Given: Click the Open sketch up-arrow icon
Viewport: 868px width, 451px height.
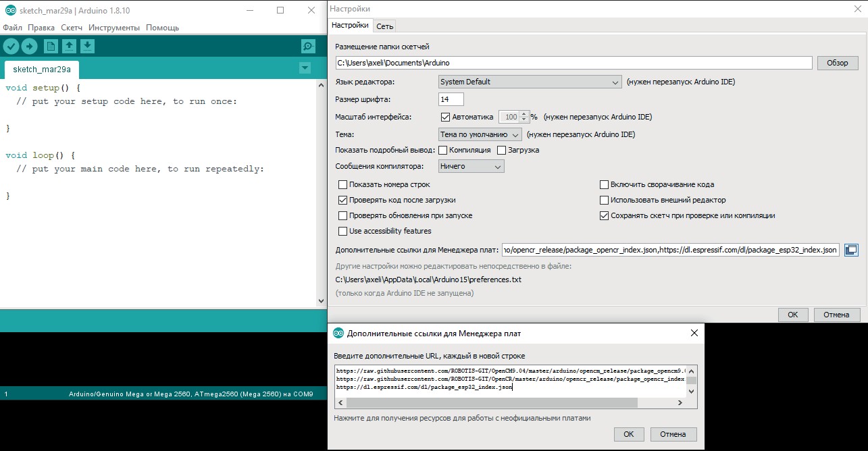Looking at the screenshot, I should tap(69, 46).
